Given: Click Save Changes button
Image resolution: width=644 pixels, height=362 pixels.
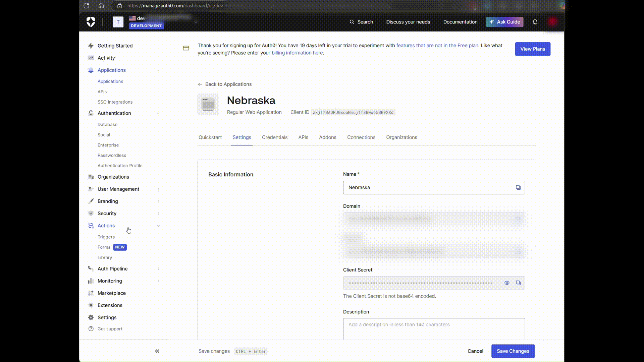Looking at the screenshot, I should point(513,351).
